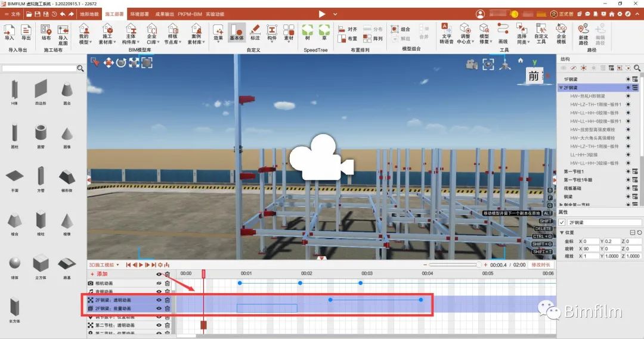Image resolution: width=644 pixels, height=339 pixels.
Task: Click the SpeedTree 树 icon
Action: pyautogui.click(x=308, y=32)
